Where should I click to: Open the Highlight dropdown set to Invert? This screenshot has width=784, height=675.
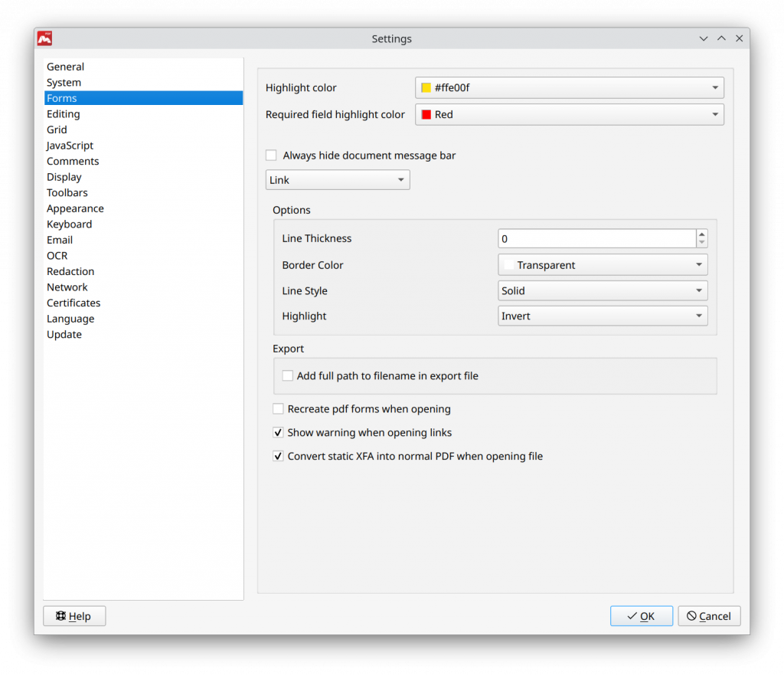(602, 316)
